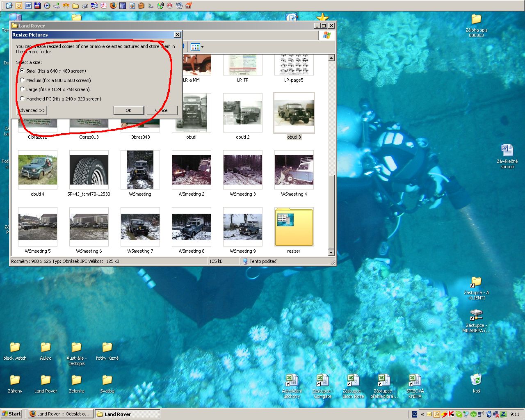Open the Views dropdown in explorer toolbar
Viewport: 525px width, 420px height.
[197, 47]
